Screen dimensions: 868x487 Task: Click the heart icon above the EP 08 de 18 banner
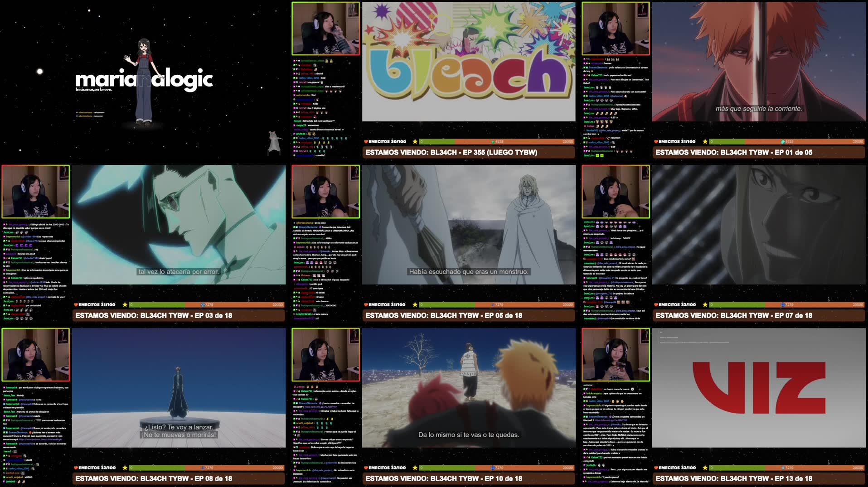[x=76, y=468]
